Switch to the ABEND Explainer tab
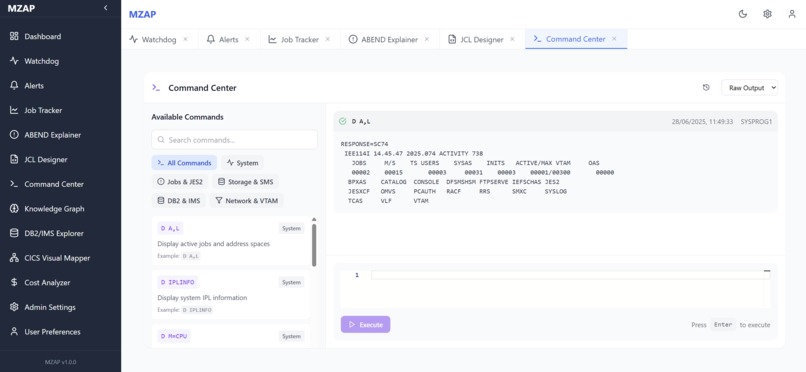This screenshot has width=806, height=372. click(x=389, y=40)
